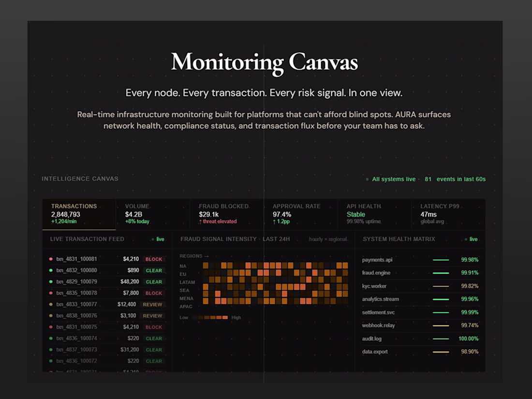Click the REGIONS arrow label
Screen dimensions: 532x399
(x=194, y=256)
